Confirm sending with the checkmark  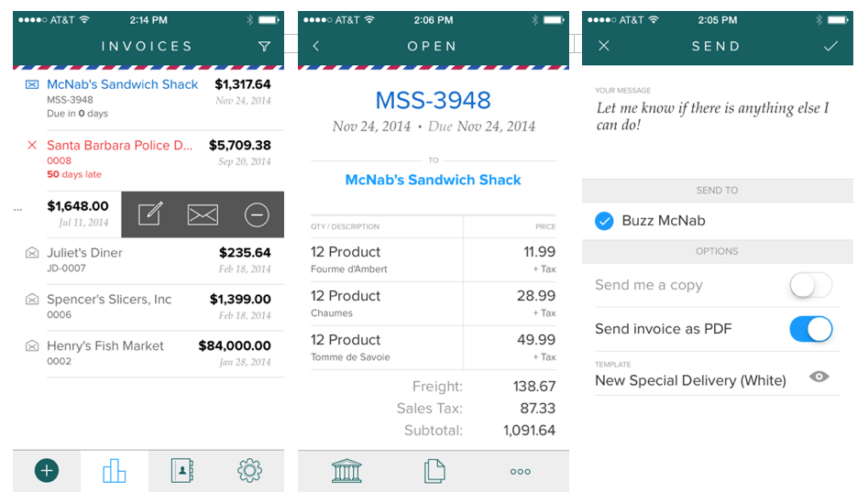831,46
